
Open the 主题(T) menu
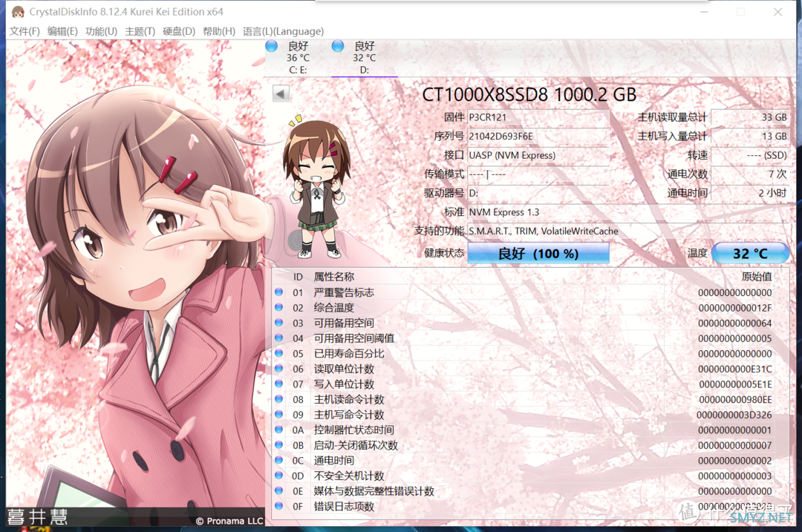click(x=140, y=31)
